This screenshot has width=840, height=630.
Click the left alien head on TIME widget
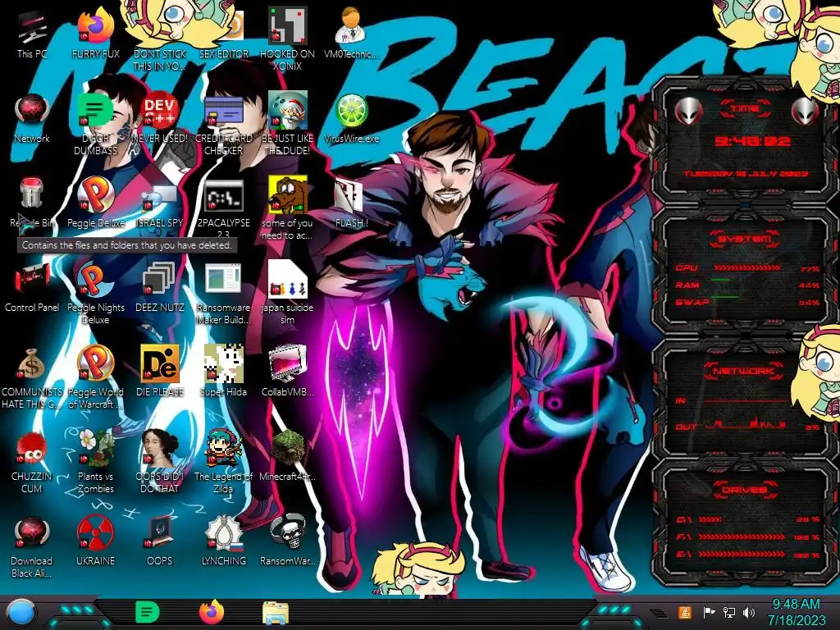pos(688,112)
